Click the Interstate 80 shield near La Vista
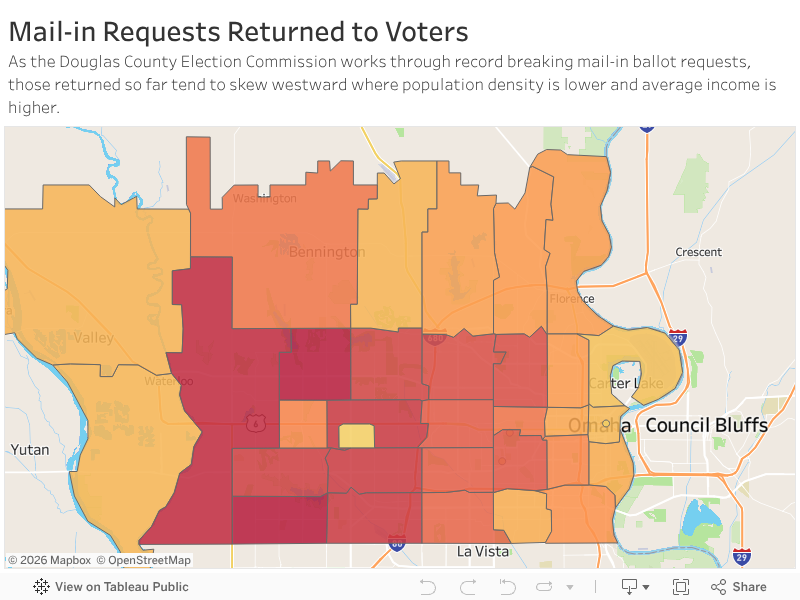Viewport: 800px width, 600px height. [x=396, y=543]
